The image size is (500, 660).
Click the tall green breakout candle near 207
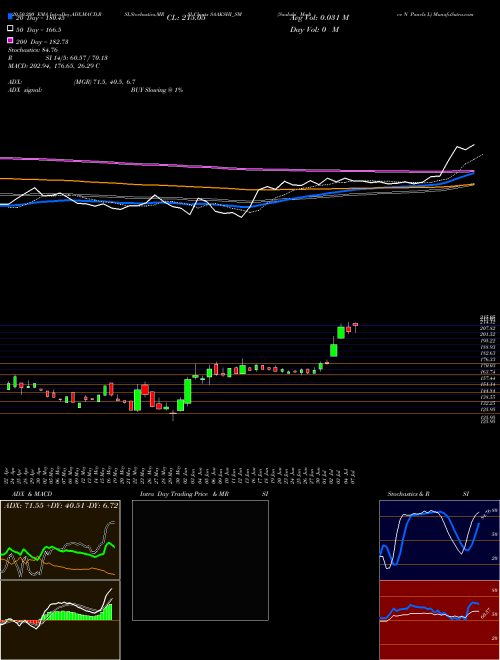coord(341,333)
